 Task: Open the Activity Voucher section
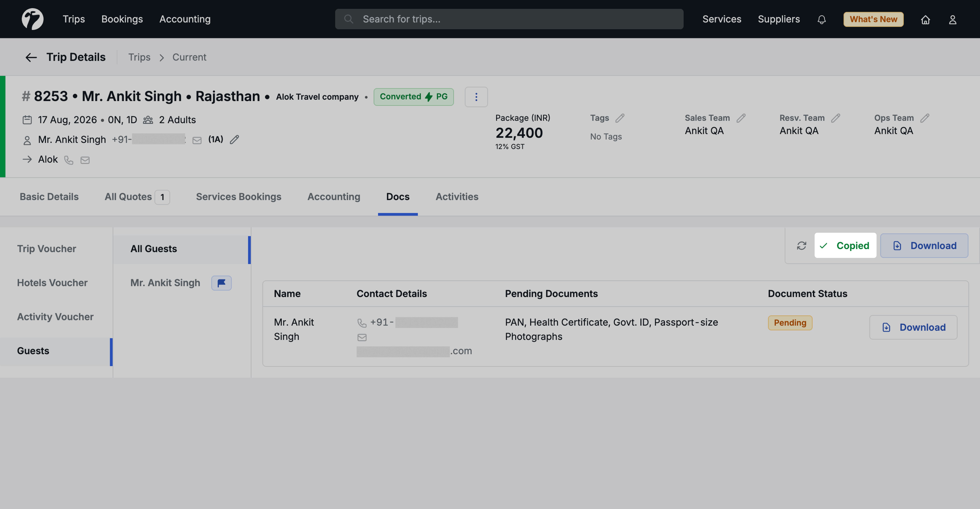click(56, 317)
